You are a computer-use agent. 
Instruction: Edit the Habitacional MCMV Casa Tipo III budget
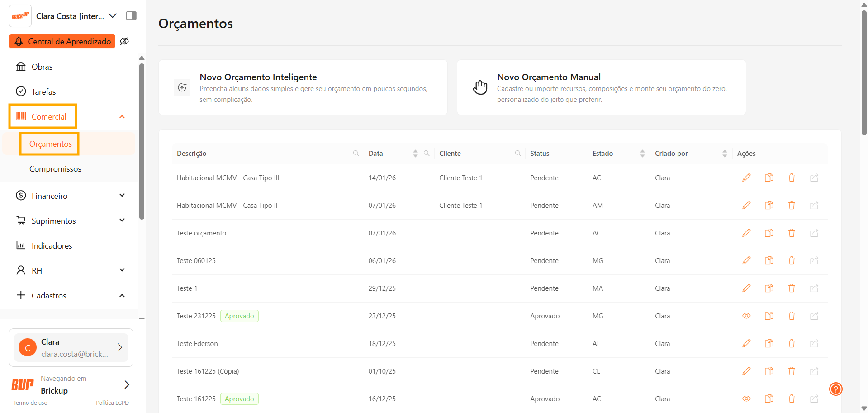[x=746, y=178]
